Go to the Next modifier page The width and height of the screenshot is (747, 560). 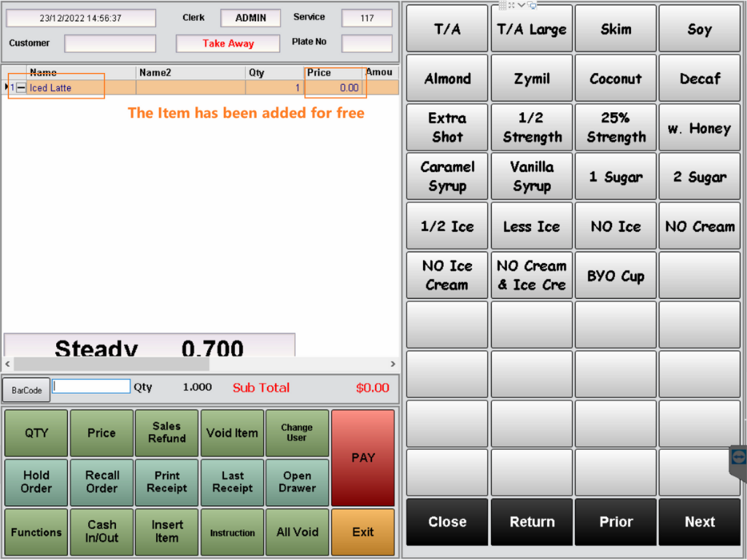[699, 521]
